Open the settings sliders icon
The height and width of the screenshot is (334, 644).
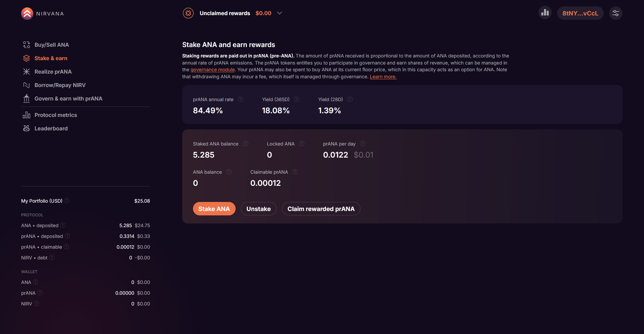point(616,13)
